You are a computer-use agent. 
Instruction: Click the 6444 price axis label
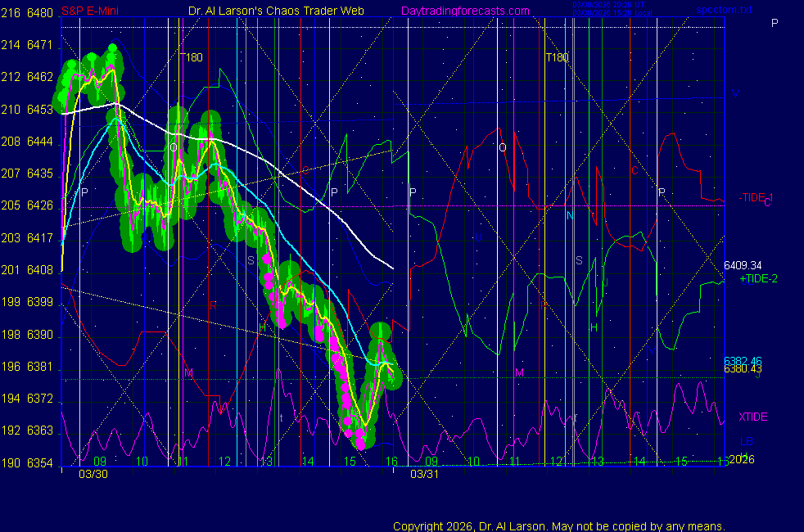[39, 142]
